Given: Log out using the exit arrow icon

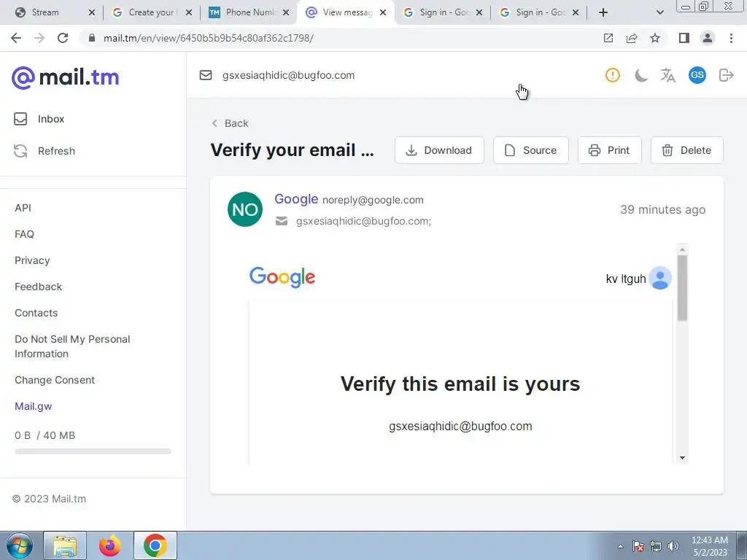Looking at the screenshot, I should click(726, 75).
